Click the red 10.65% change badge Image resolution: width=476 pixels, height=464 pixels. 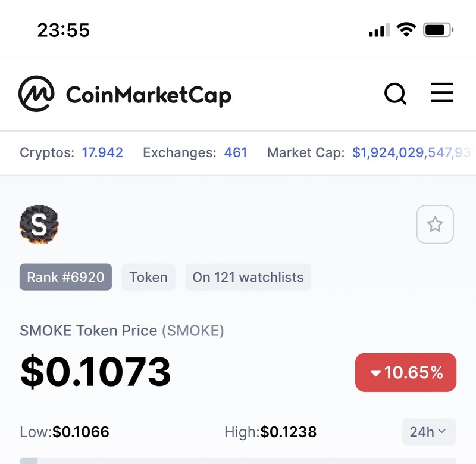406,372
